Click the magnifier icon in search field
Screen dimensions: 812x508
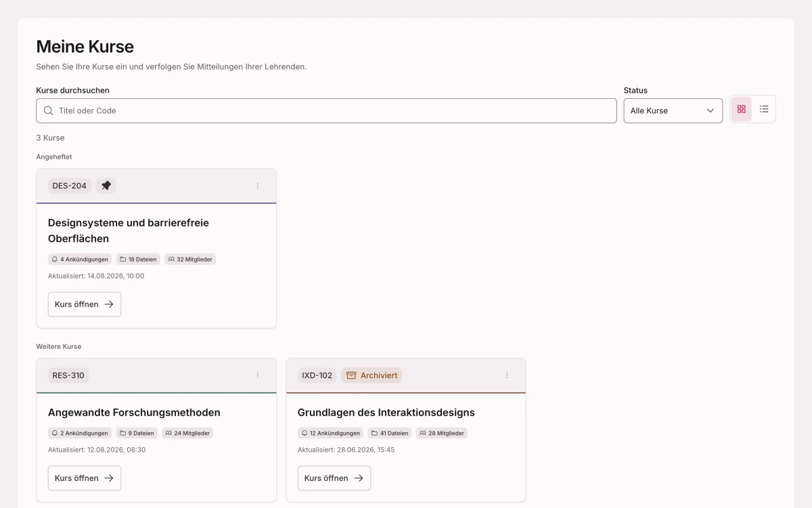coord(49,110)
